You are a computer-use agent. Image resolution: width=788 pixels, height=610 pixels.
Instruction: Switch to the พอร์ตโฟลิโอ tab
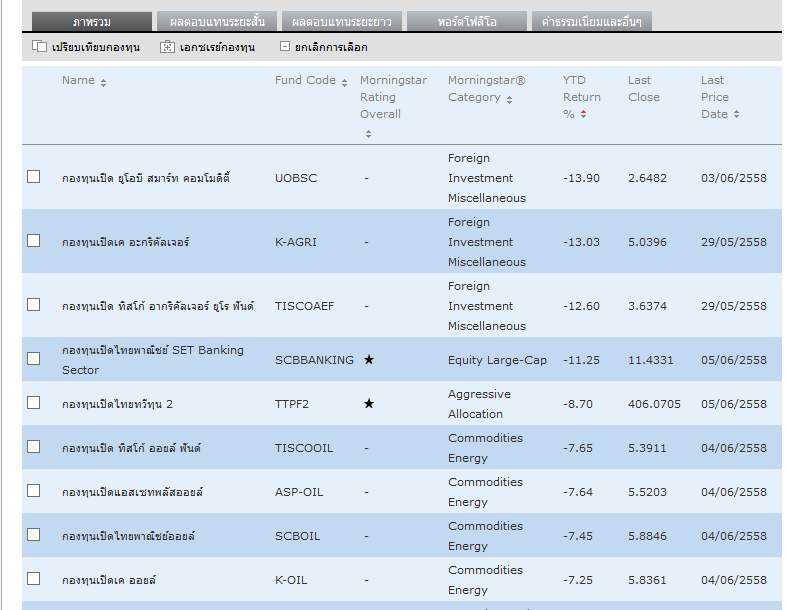467,22
